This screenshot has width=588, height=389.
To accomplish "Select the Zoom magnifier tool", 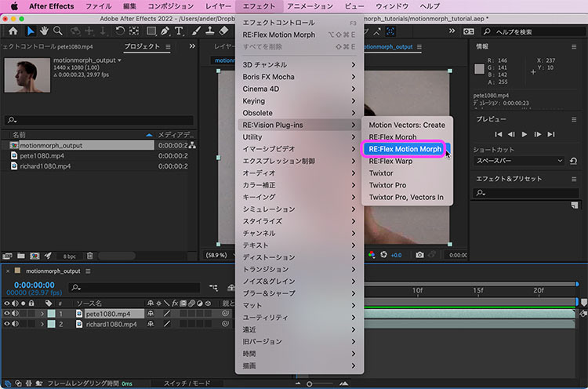I will click(x=58, y=31).
